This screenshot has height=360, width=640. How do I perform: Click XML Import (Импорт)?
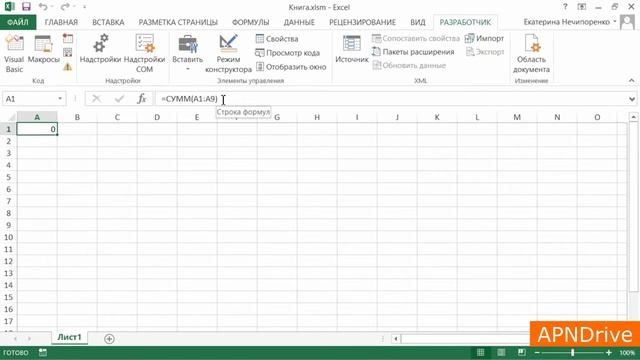pyautogui.click(x=484, y=38)
